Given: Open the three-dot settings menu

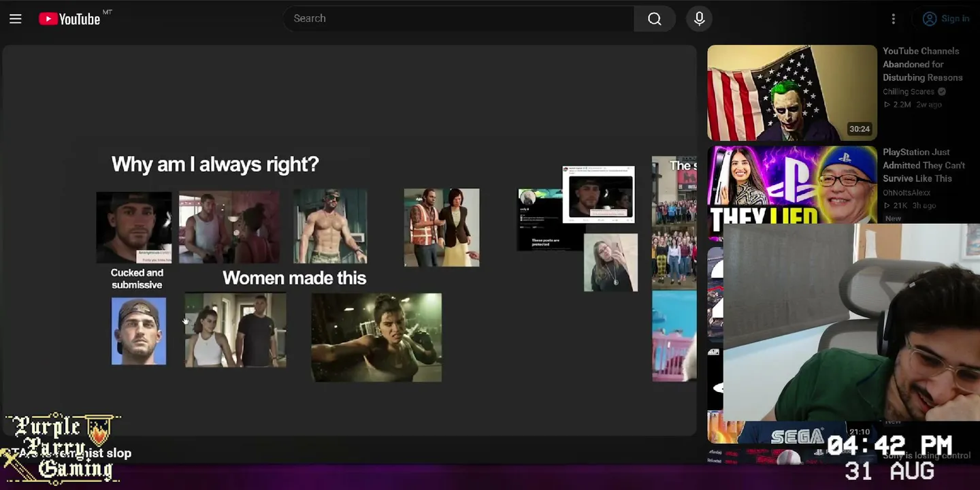Looking at the screenshot, I should tap(894, 19).
